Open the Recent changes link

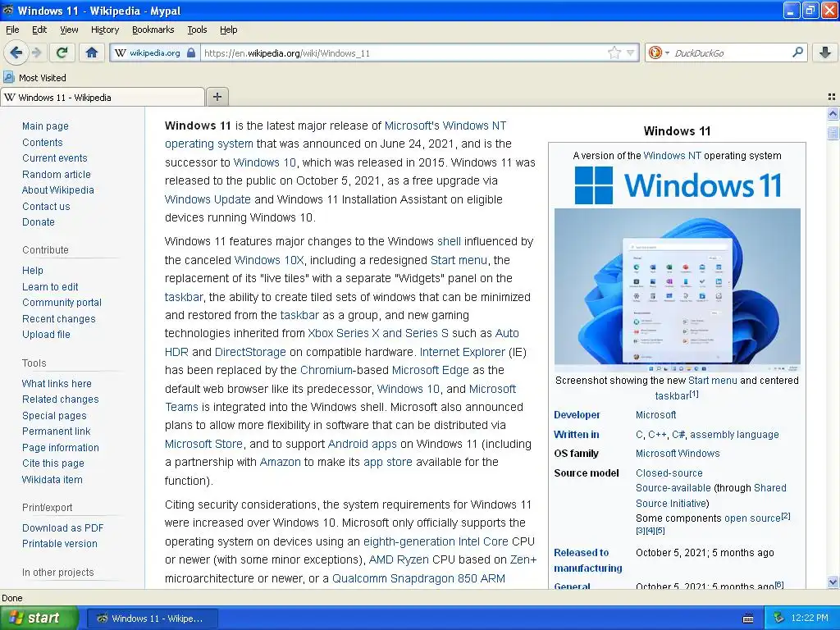pos(59,319)
